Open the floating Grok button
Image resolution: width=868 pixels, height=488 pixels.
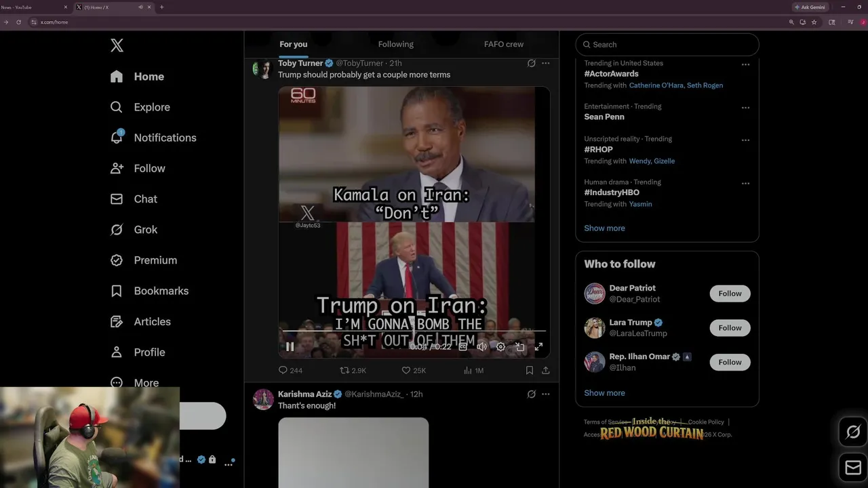pyautogui.click(x=853, y=432)
